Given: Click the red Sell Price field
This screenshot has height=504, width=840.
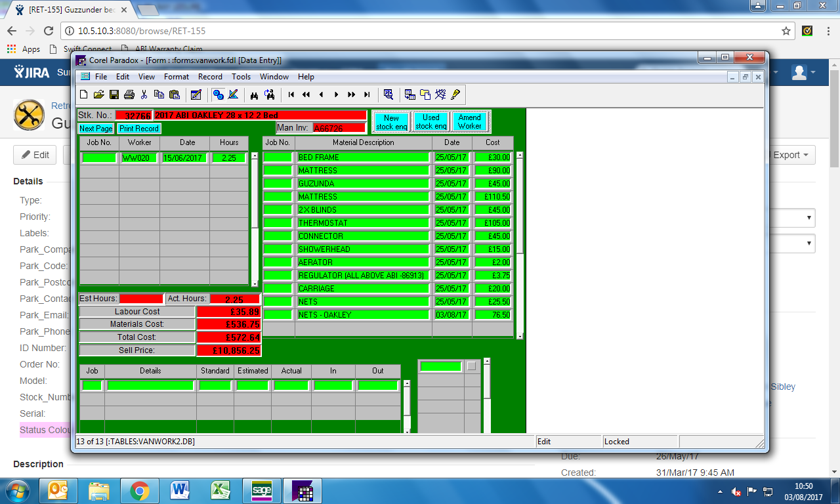Looking at the screenshot, I should [x=228, y=350].
